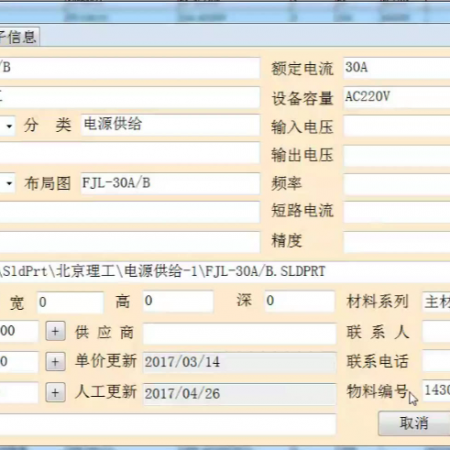Click the empty field above the 布局图 row

point(130,153)
